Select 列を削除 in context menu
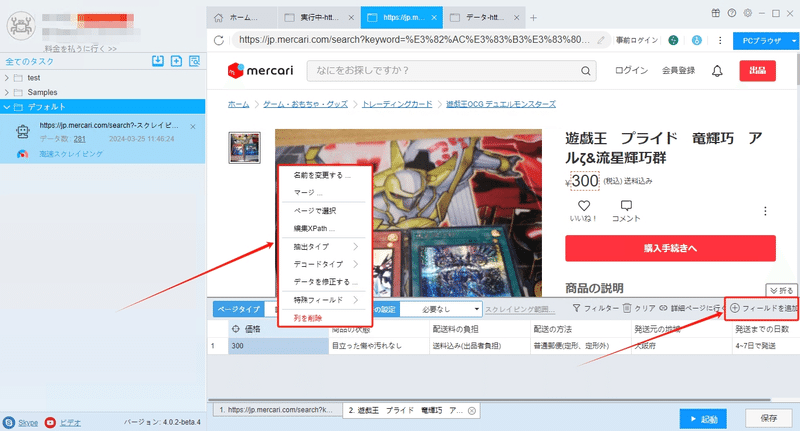The image size is (800, 431). click(x=308, y=318)
